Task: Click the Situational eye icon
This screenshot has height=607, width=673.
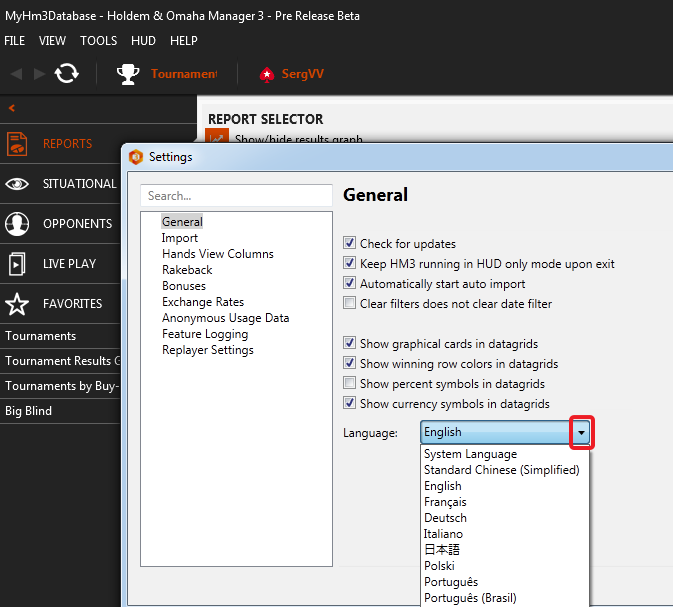Action: coord(17,184)
